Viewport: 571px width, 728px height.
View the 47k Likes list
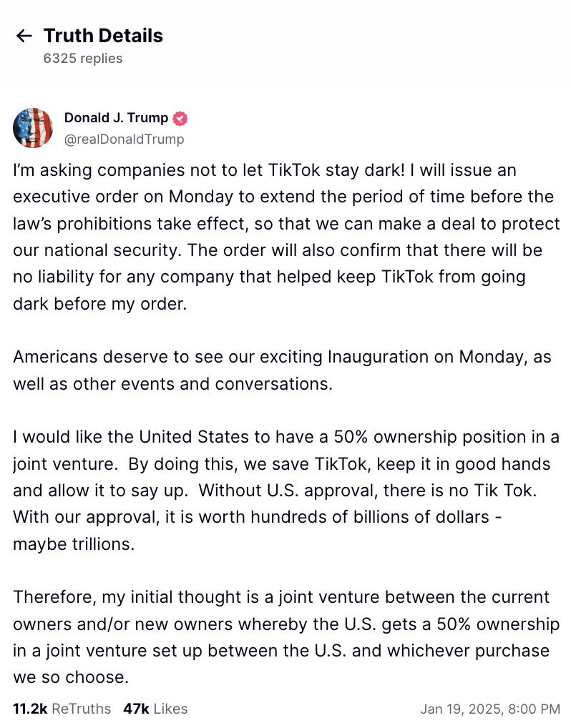(x=155, y=709)
